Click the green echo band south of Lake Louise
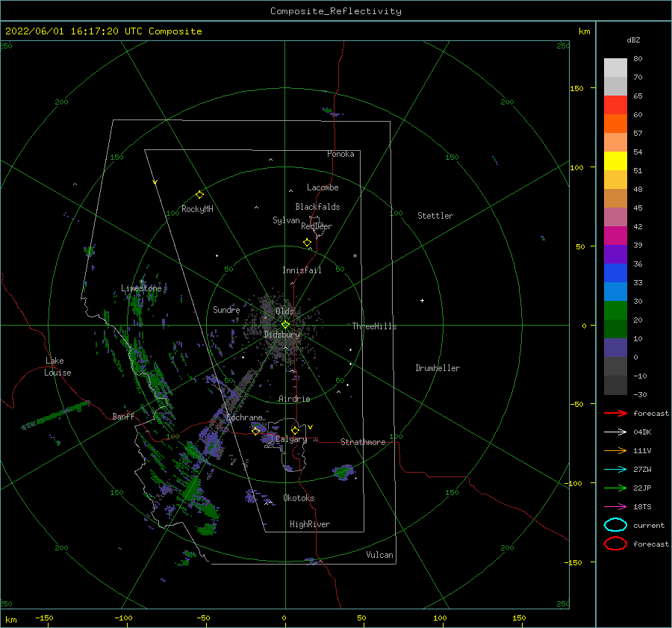Viewport: 672px width, 628px height. click(x=56, y=414)
